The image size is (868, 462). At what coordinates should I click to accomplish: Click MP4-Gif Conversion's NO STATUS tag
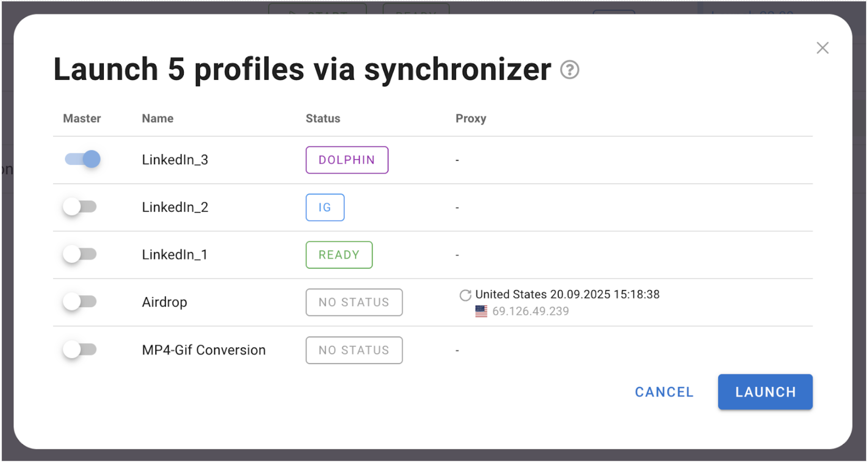354,350
